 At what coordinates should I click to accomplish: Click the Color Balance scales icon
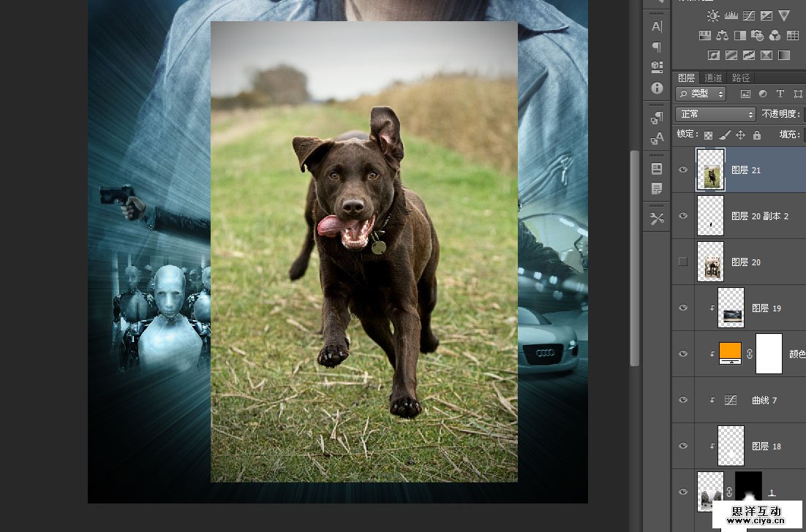[x=723, y=35]
